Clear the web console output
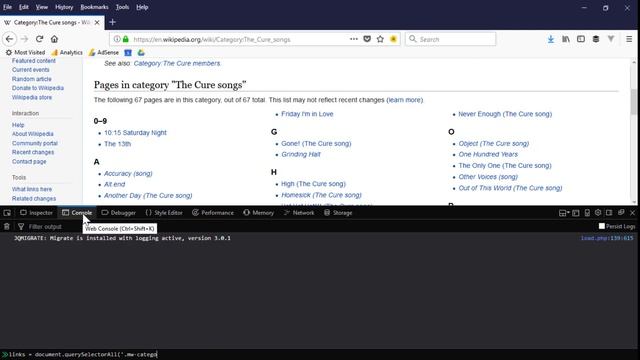640x360 pixels. coord(7,227)
